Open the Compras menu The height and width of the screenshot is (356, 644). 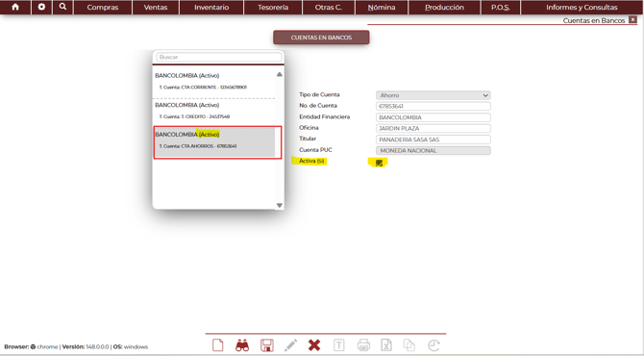point(103,7)
